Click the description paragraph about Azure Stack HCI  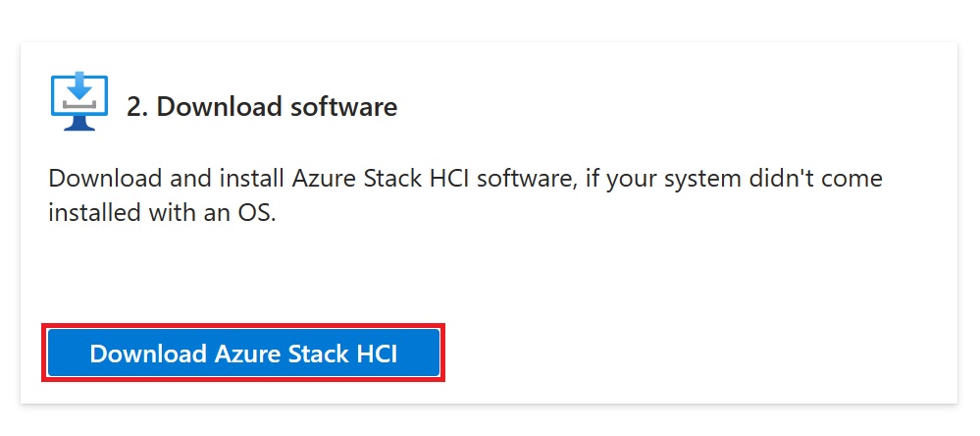tap(465, 195)
